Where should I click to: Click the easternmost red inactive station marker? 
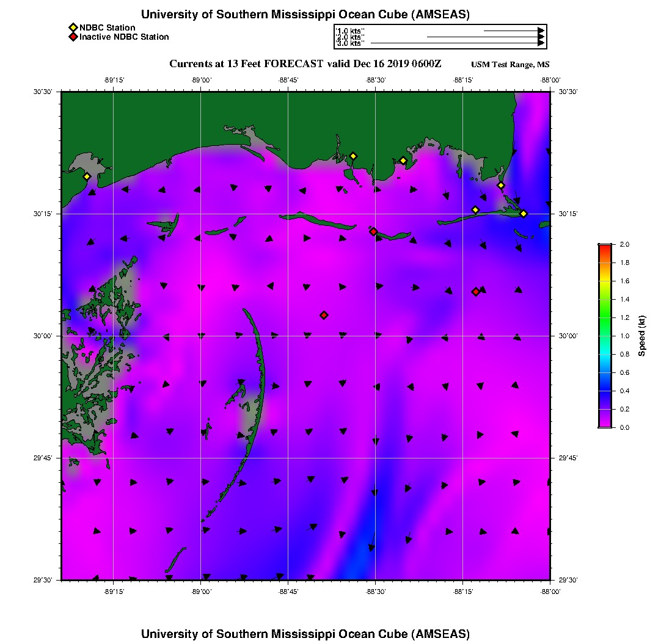pos(475,292)
